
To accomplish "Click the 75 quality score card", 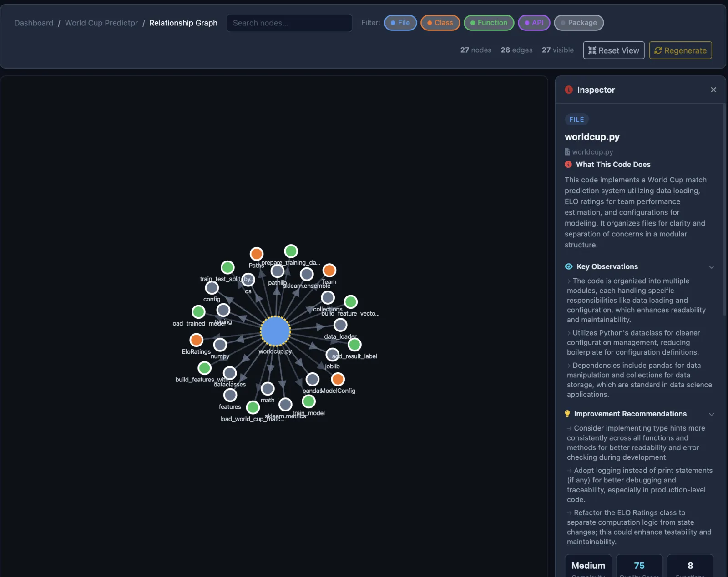I will point(639,566).
